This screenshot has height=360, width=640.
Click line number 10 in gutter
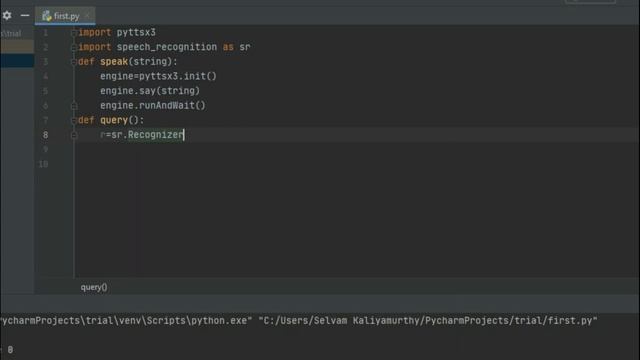[x=43, y=164]
